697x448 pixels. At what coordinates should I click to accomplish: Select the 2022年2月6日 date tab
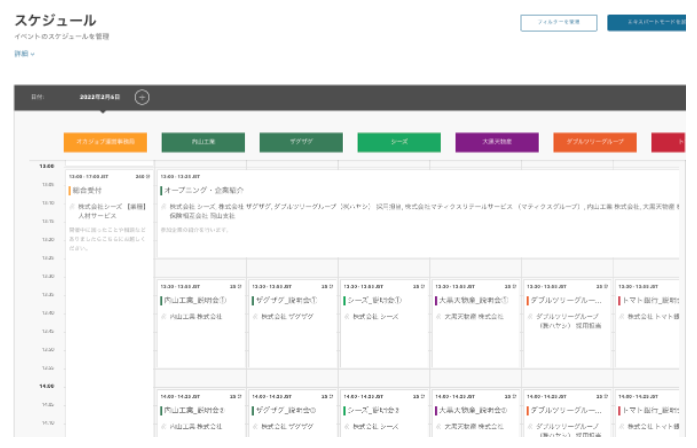[x=100, y=97]
